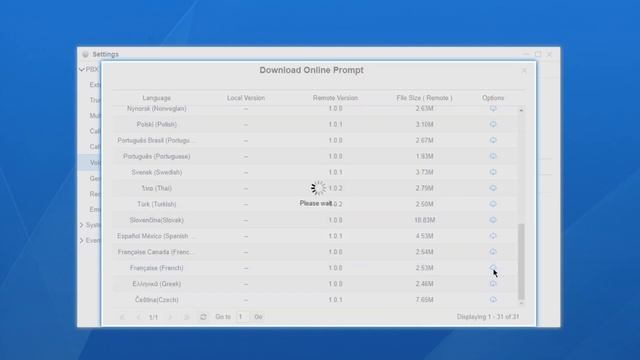Image resolution: width=640 pixels, height=360 pixels.
Task: Select the Čeština(Czech) language row
Action: pyautogui.click(x=315, y=299)
